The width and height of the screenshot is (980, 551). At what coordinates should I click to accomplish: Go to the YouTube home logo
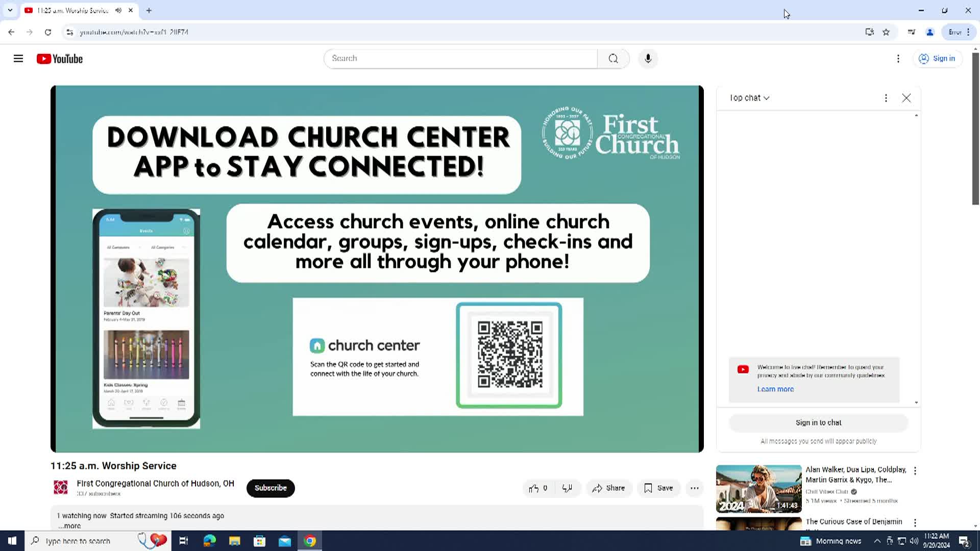click(x=60, y=59)
